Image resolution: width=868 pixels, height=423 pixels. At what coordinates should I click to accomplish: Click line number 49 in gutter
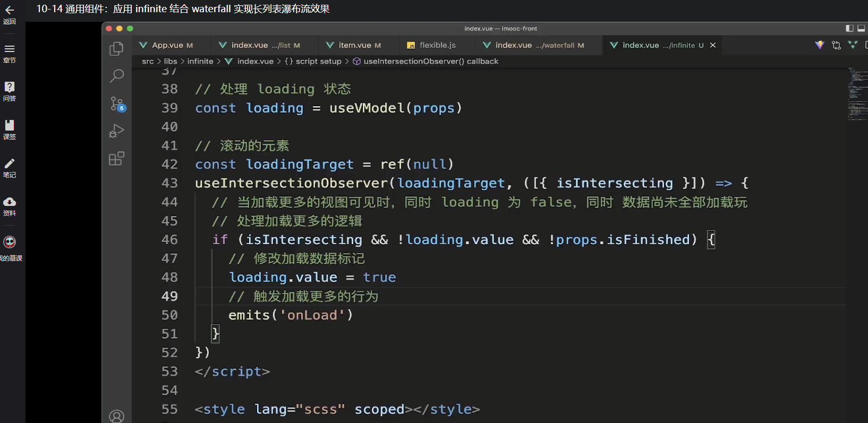point(169,296)
